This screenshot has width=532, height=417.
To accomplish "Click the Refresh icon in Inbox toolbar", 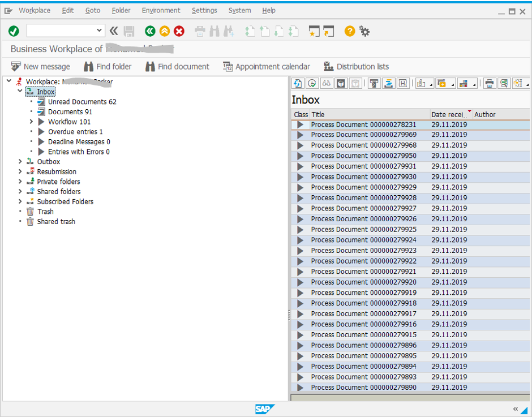I will (298, 83).
